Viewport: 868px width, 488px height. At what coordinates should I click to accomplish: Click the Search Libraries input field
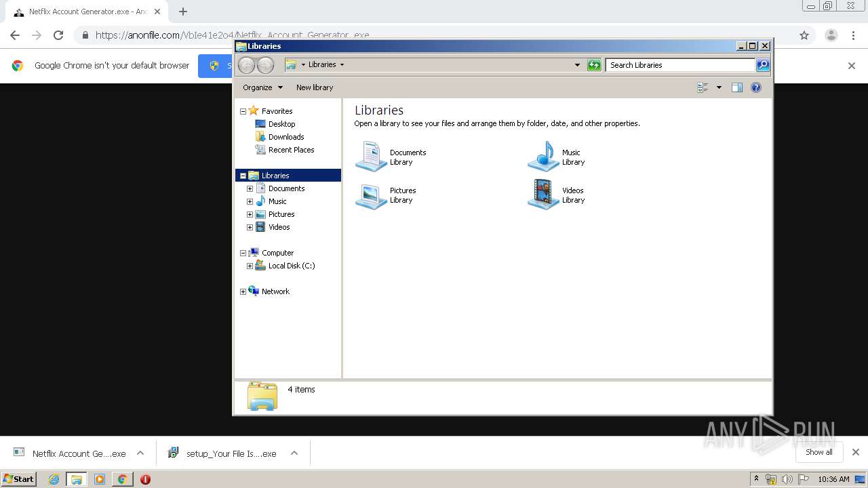click(x=680, y=65)
